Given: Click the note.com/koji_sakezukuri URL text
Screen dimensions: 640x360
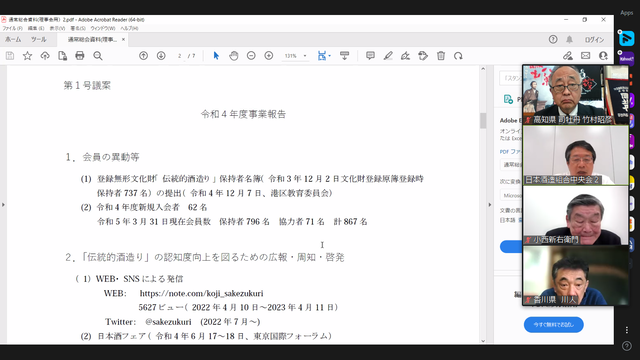Looking at the screenshot, I should pos(201,293).
